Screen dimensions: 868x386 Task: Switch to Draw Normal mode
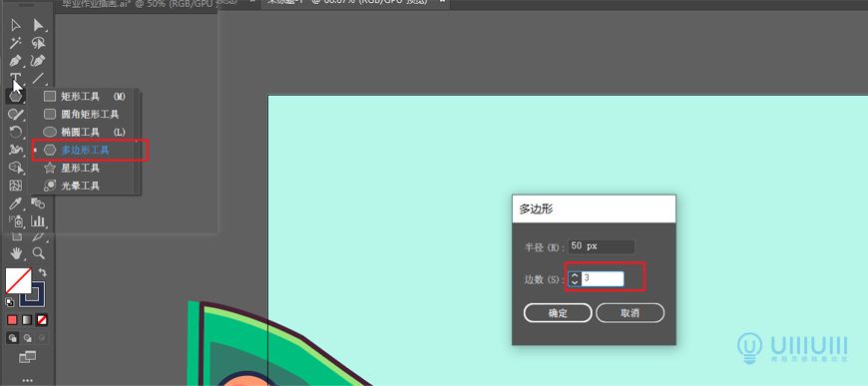click(x=12, y=337)
